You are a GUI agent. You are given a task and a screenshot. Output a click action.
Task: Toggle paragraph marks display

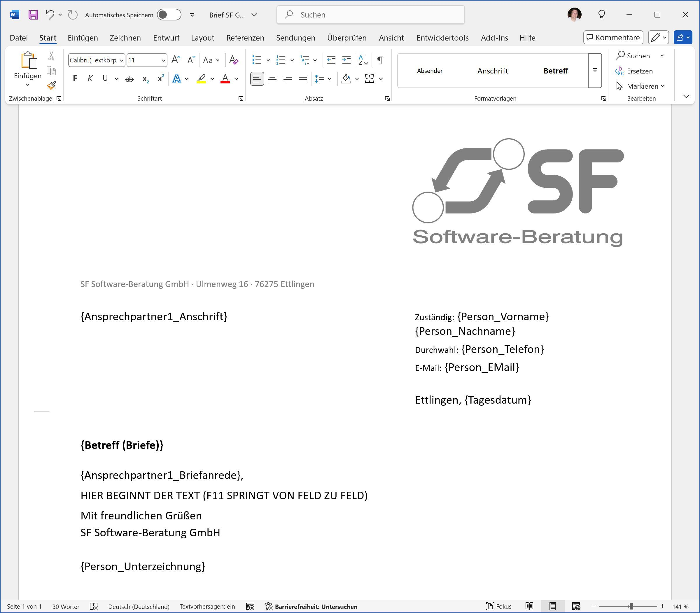380,60
